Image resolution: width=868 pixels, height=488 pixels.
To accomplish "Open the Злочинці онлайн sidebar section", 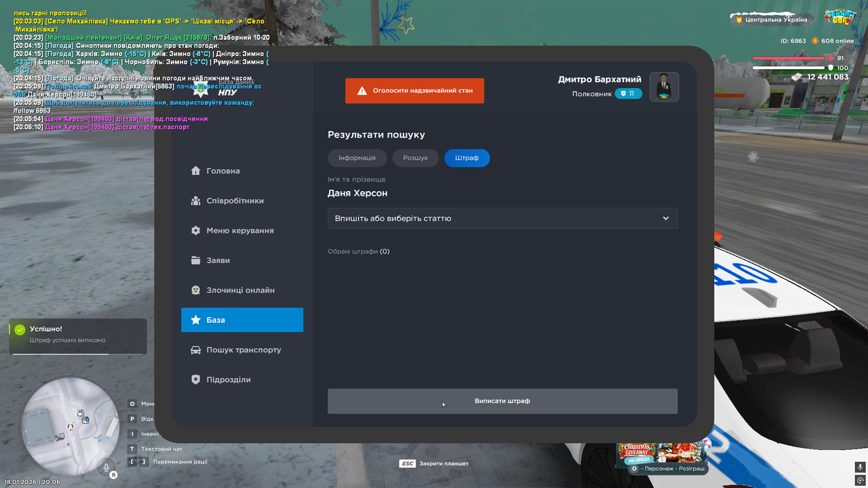I will click(x=242, y=290).
